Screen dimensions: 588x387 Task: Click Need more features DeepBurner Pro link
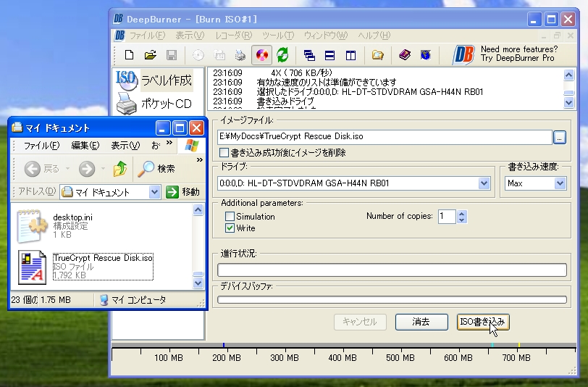pyautogui.click(x=518, y=54)
